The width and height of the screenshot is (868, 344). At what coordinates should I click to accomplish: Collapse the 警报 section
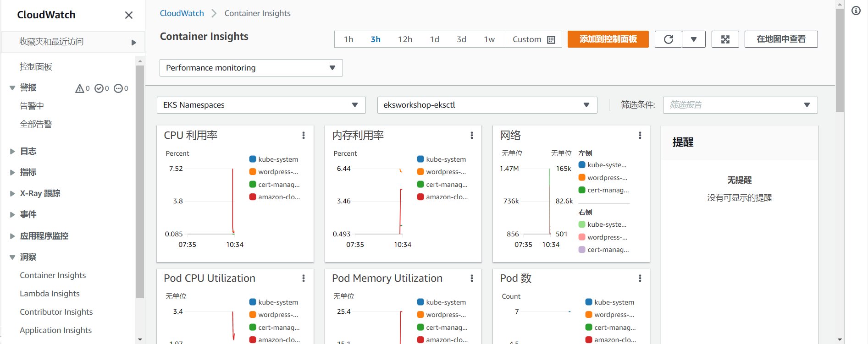[12, 88]
